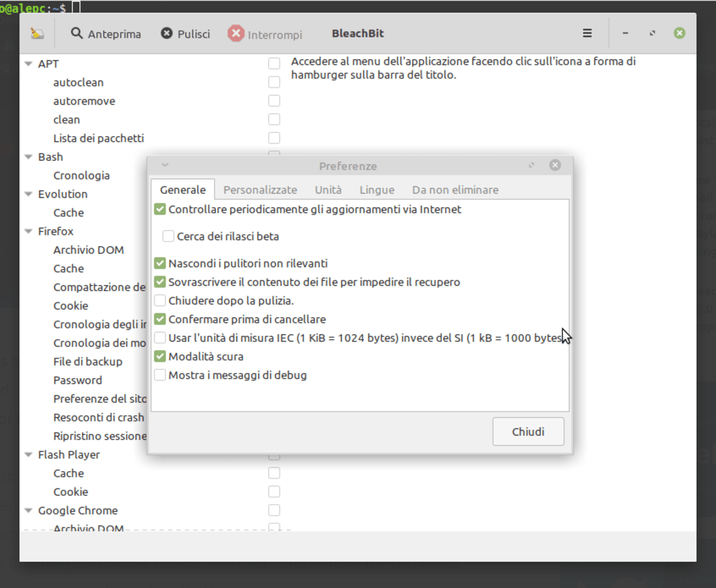The height and width of the screenshot is (588, 716).
Task: Toggle the autoclean checkbox under APT
Action: tap(274, 81)
